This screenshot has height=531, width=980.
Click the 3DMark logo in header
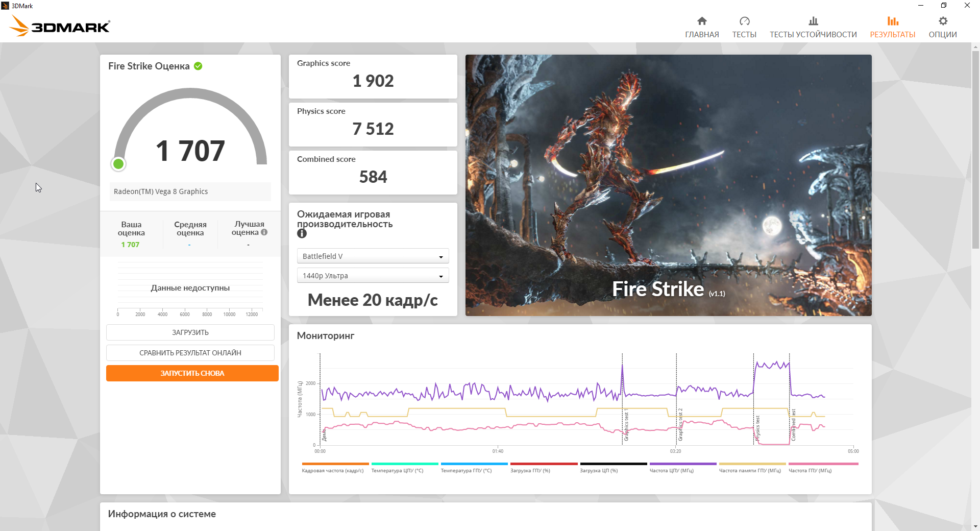coord(60,26)
